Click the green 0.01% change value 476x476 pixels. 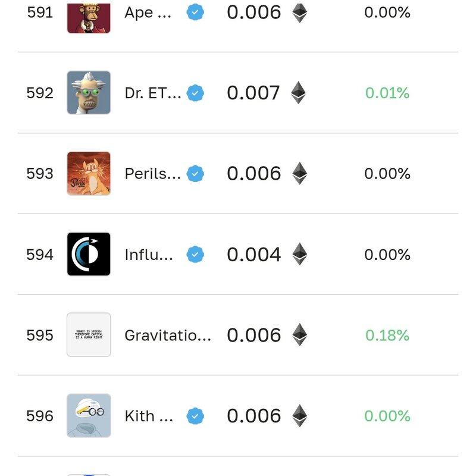pos(387,93)
